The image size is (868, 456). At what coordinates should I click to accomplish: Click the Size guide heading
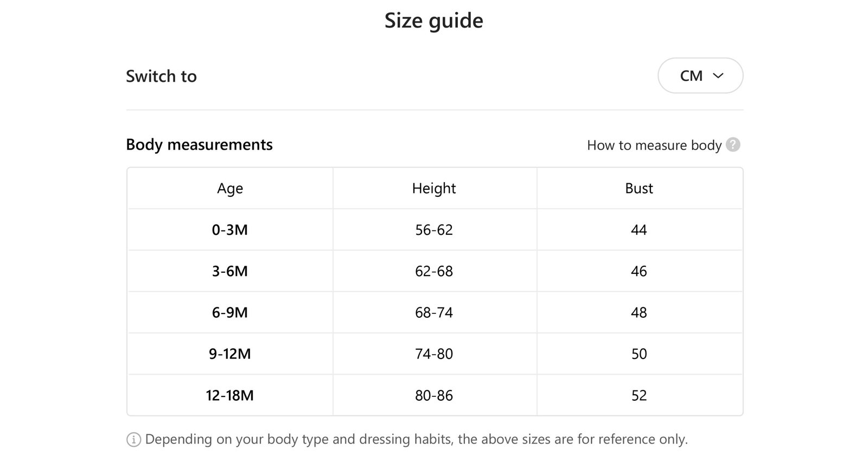click(434, 21)
